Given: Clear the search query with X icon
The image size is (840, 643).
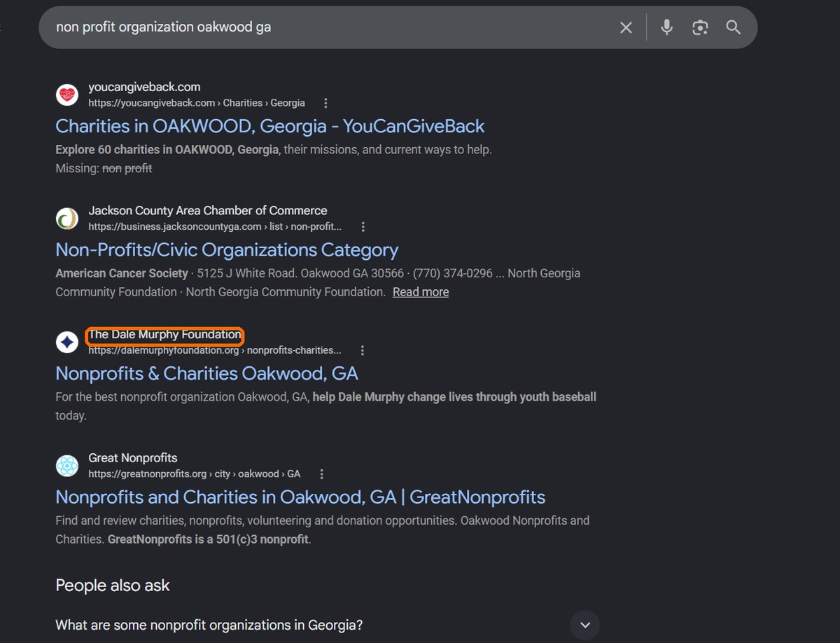Looking at the screenshot, I should click(626, 27).
